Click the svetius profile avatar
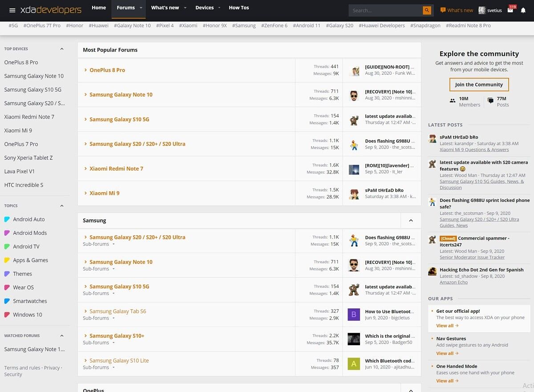Screen dimensions: 534x392 coord(481,10)
